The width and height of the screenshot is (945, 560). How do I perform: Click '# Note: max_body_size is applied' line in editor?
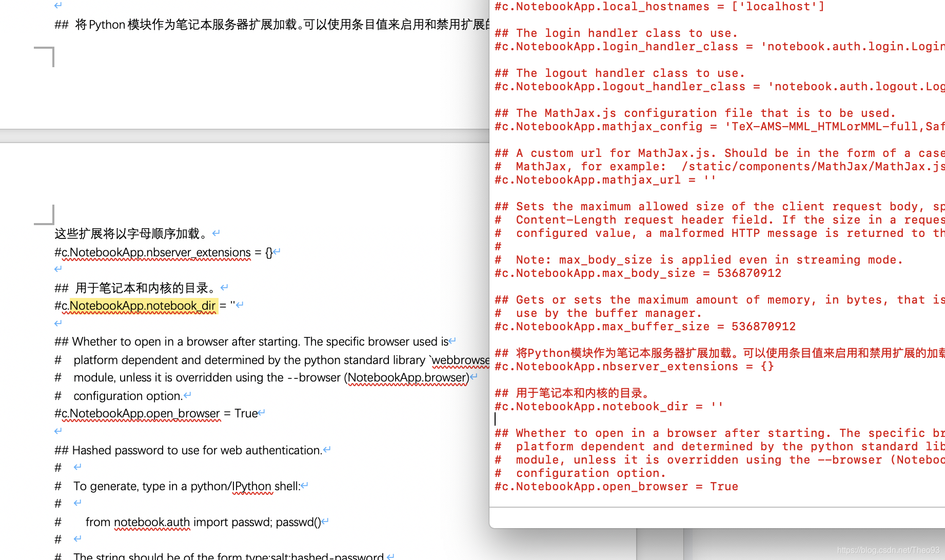699,260
